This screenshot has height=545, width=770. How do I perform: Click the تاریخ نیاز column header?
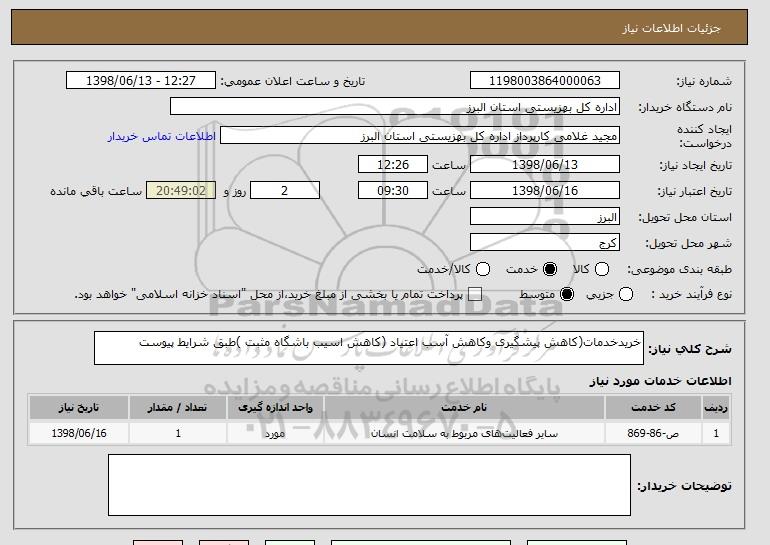coord(79,408)
